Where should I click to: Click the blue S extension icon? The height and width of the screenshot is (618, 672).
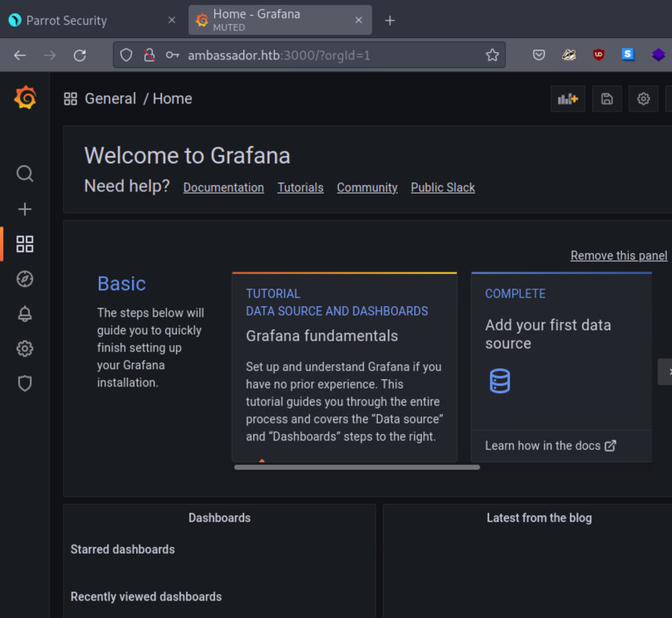pyautogui.click(x=628, y=54)
